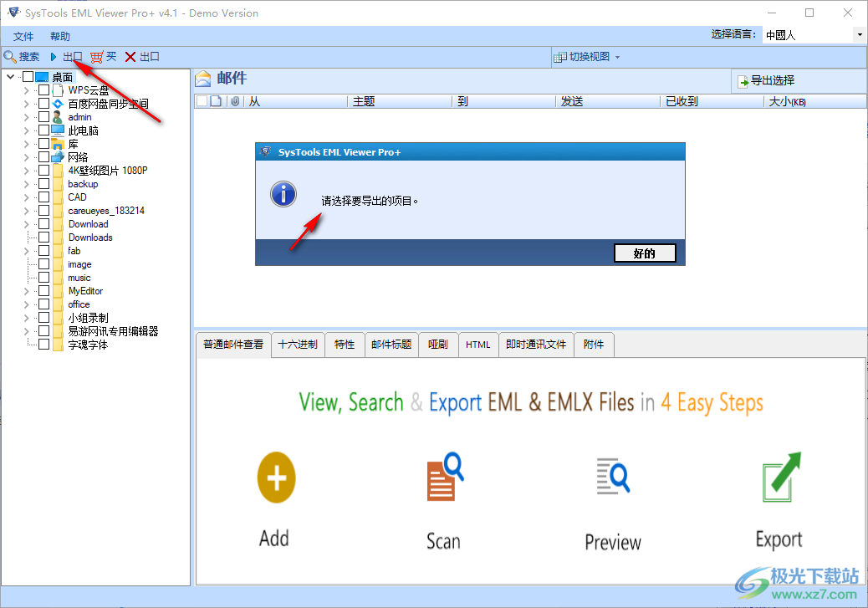The image size is (868, 608).
Task: Sort by the Sent column header
Action: pyautogui.click(x=607, y=101)
